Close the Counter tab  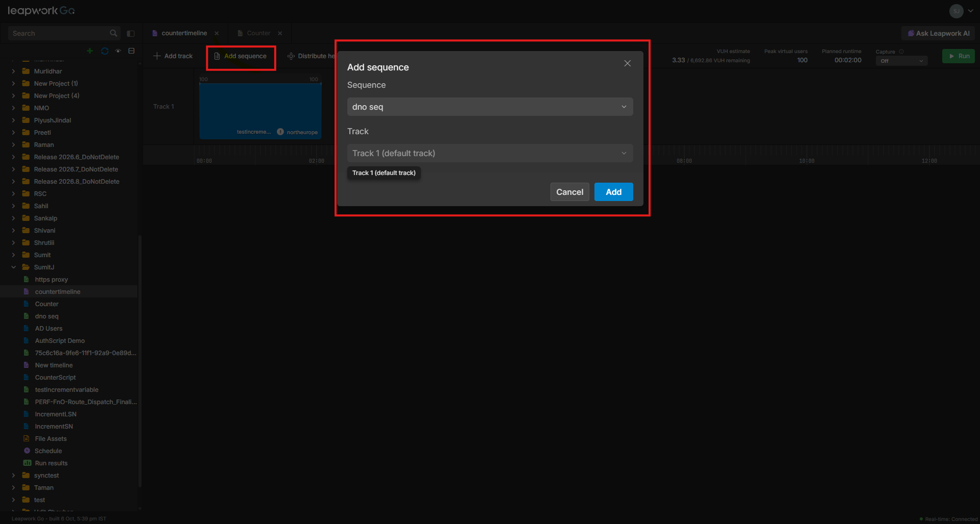pyautogui.click(x=280, y=34)
